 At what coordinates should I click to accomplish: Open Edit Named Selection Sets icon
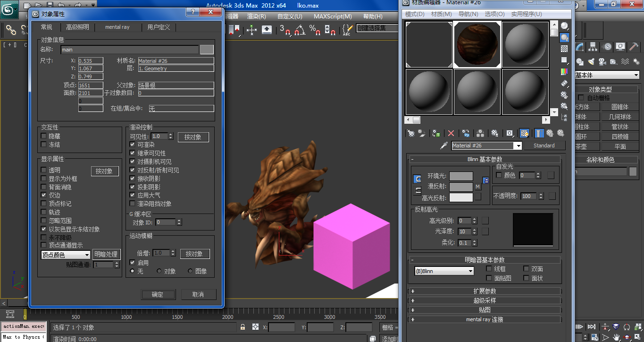(x=347, y=30)
